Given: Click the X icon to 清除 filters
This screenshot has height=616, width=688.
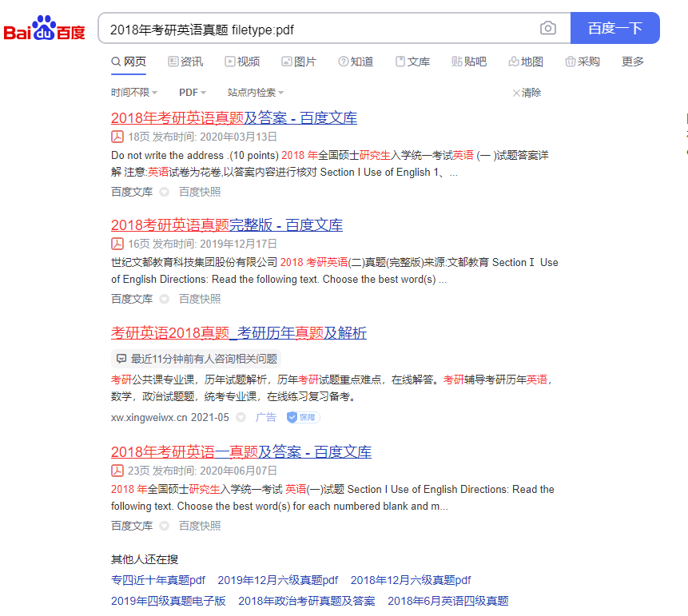Looking at the screenshot, I should (x=516, y=93).
